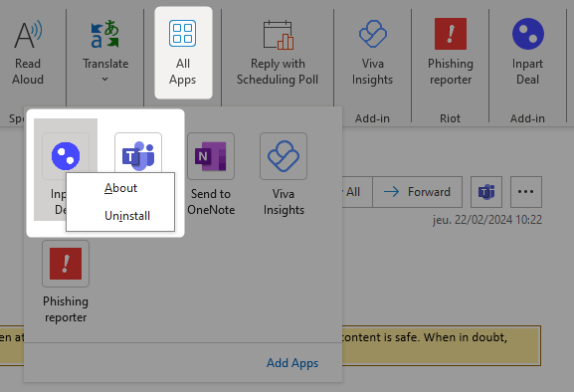Click Phishing reporter app in flyout
The width and height of the screenshot is (574, 392).
[66, 282]
